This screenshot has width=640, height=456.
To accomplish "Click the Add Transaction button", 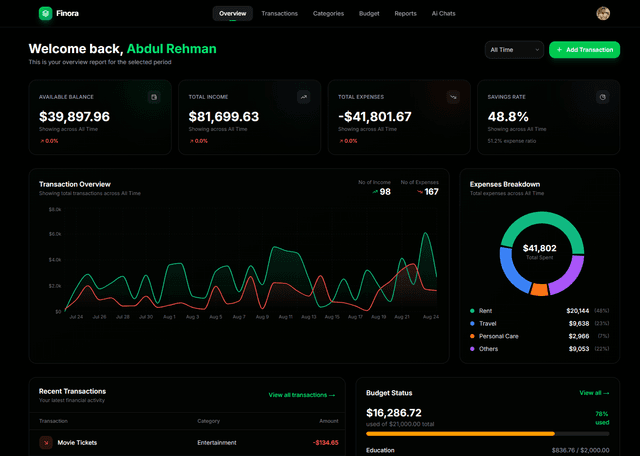I will pyautogui.click(x=584, y=50).
